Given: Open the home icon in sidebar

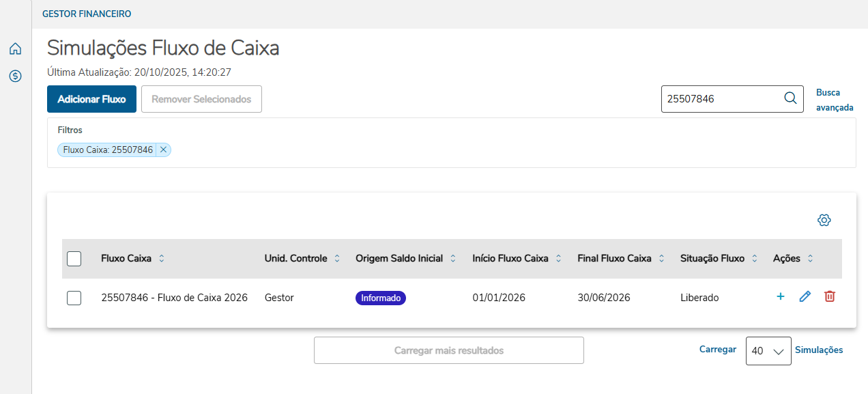Looking at the screenshot, I should click(15, 48).
